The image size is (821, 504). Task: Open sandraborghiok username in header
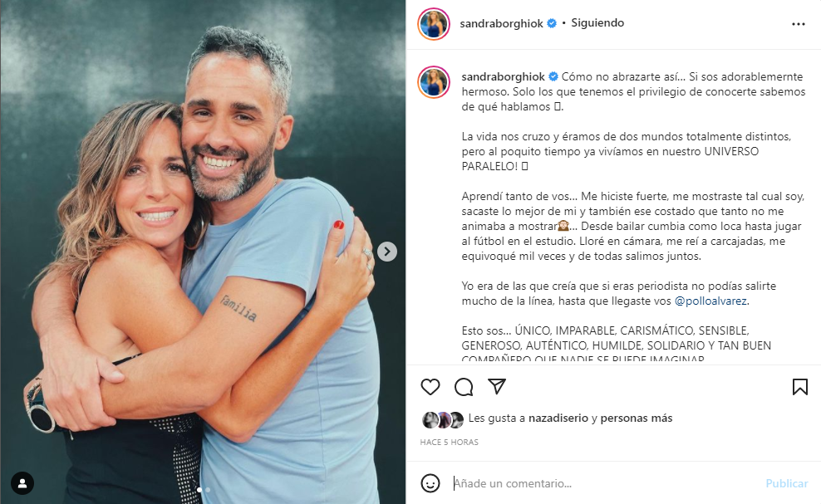[501, 23]
